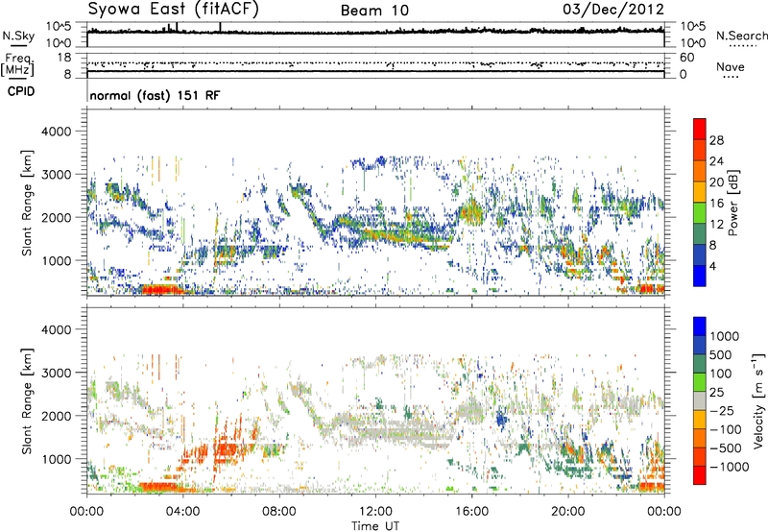Click the velocity panel's "Slant Range [km]" label
The height and width of the screenshot is (532, 768).
pyautogui.click(x=27, y=400)
